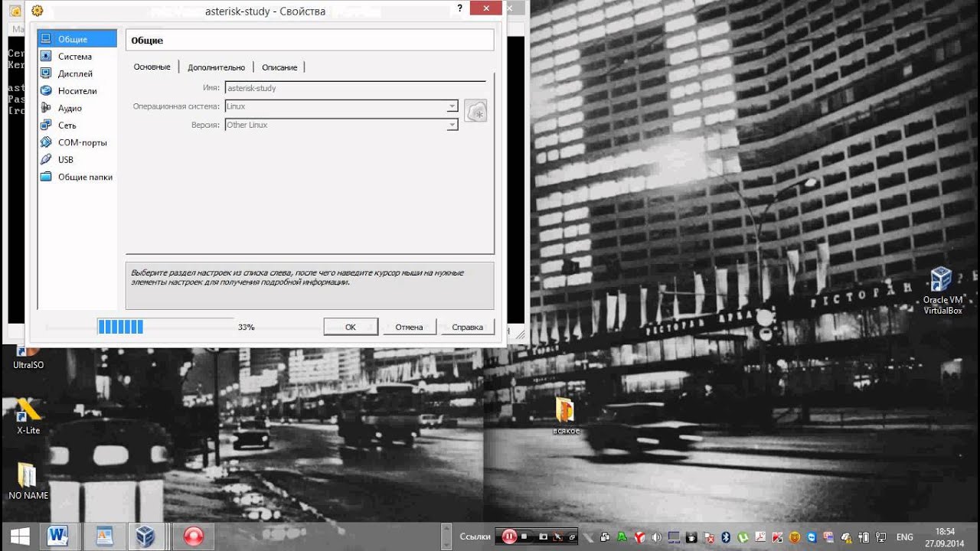This screenshot has width=980, height=551.
Task: Close the asterisk-study properties dialog
Action: [486, 8]
